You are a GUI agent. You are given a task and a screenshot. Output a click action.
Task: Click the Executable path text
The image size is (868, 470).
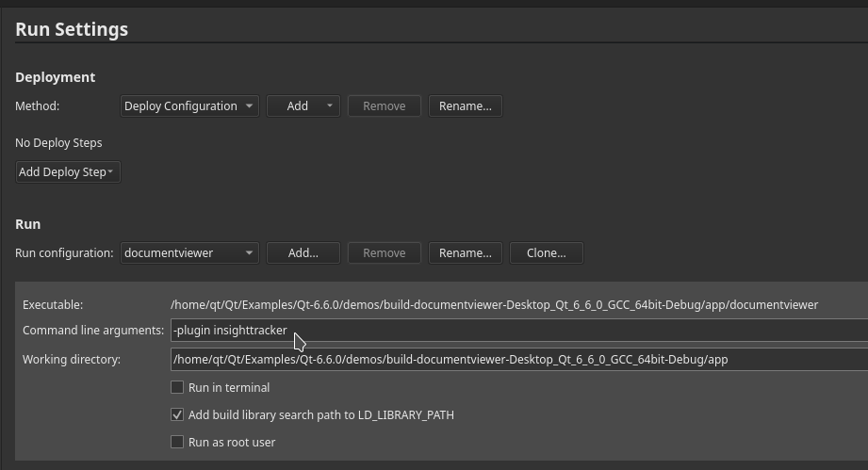tap(494, 304)
